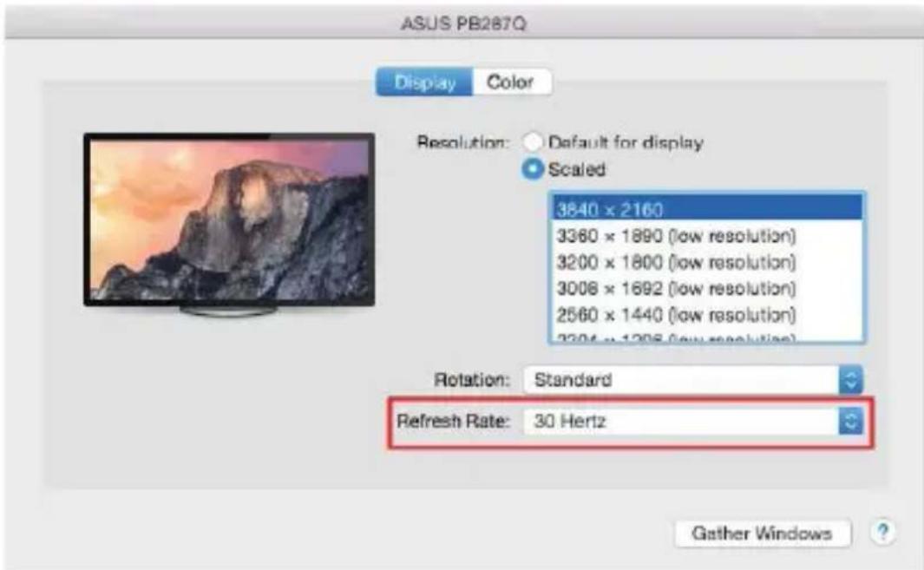Pick 3200 × 1800 low resolution
Viewport: 924px width, 570px height.
(707, 262)
